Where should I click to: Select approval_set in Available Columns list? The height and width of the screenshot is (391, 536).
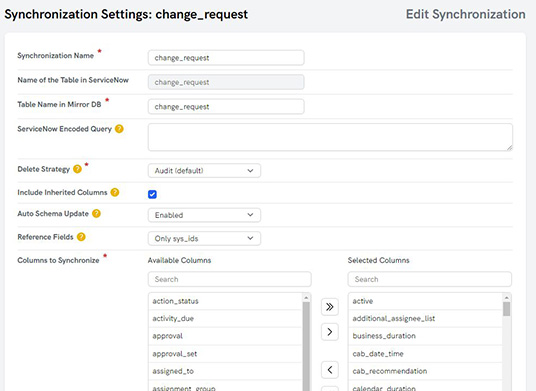[226, 354]
